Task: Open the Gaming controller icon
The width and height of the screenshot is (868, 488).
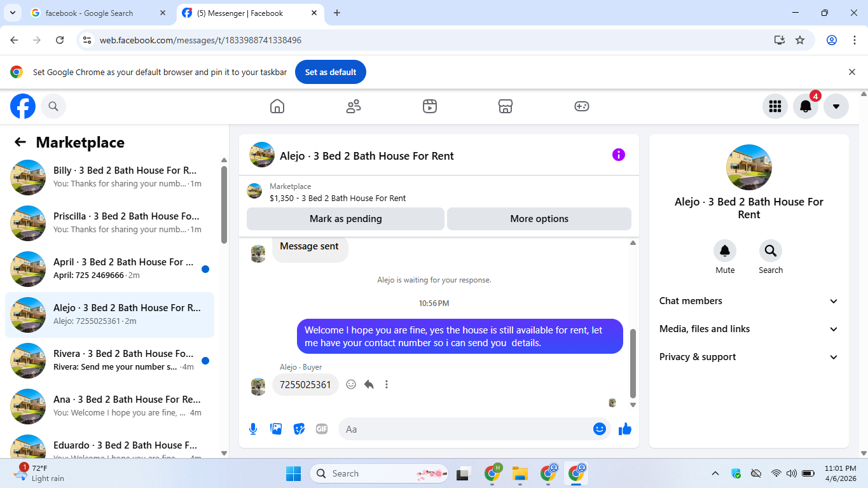Action: 582,106
